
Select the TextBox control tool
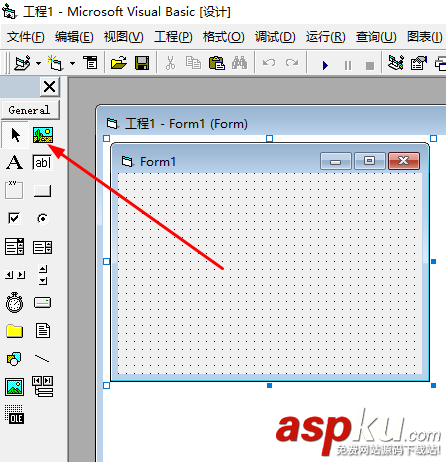coord(42,163)
